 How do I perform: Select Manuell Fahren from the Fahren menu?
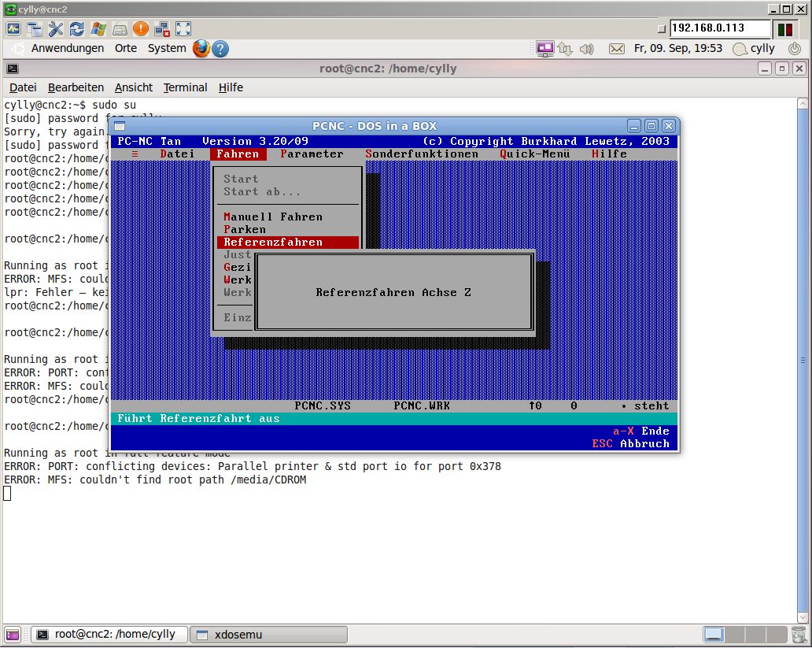point(273,217)
